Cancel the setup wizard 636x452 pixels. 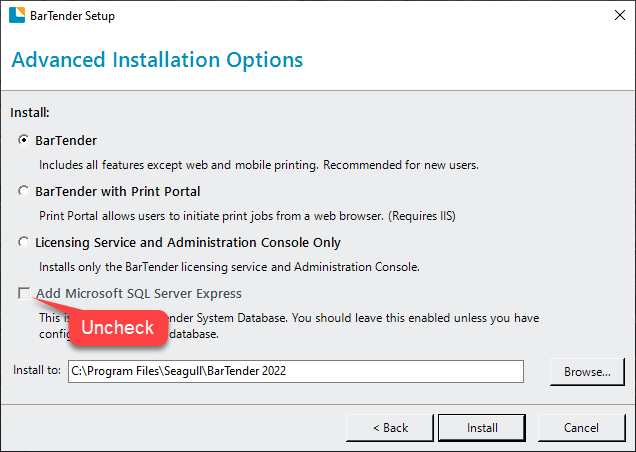click(x=581, y=428)
